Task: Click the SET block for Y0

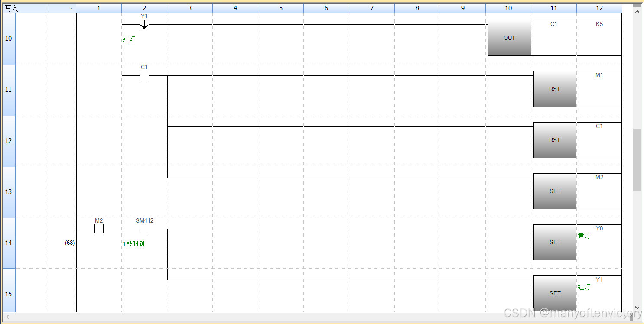Action: 555,242
